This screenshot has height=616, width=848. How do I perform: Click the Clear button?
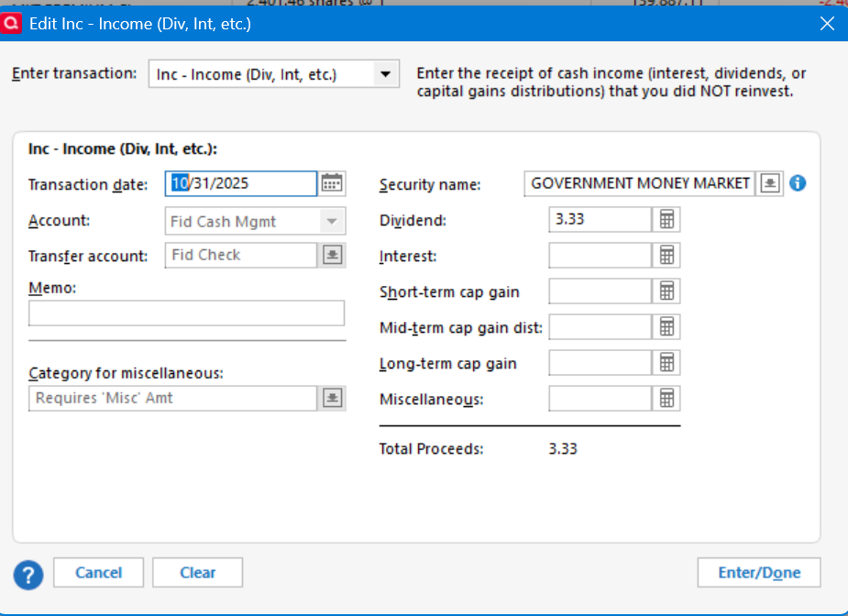tap(197, 572)
